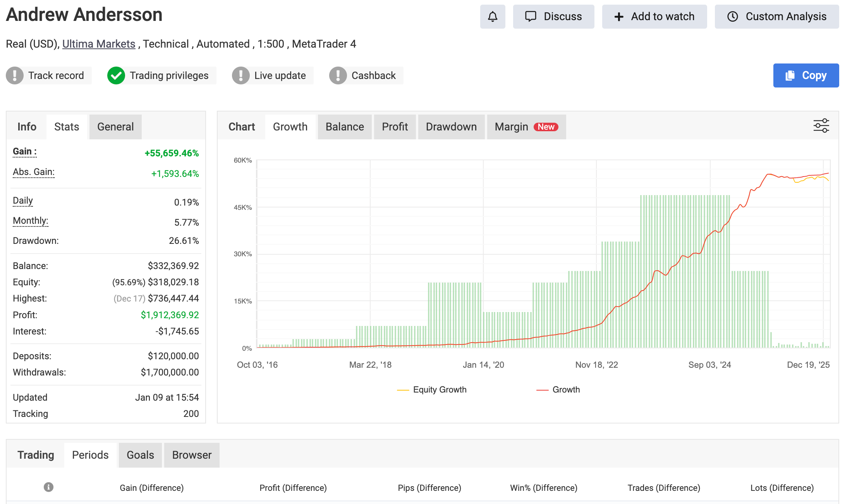Click the Live update label
This screenshot has height=504, width=845.
(x=280, y=75)
